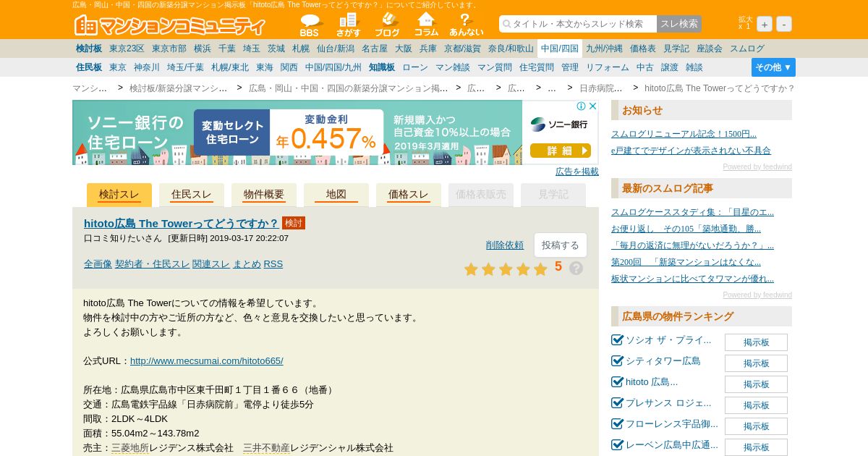Click the third rating star
This screenshot has width=868, height=456.
click(506, 269)
